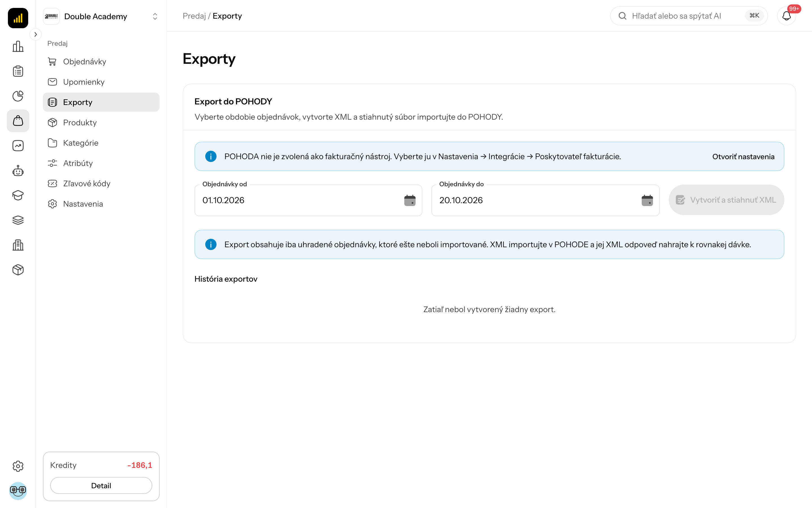Click the app logo with yellow bars
The image size is (812, 508).
coord(18,18)
